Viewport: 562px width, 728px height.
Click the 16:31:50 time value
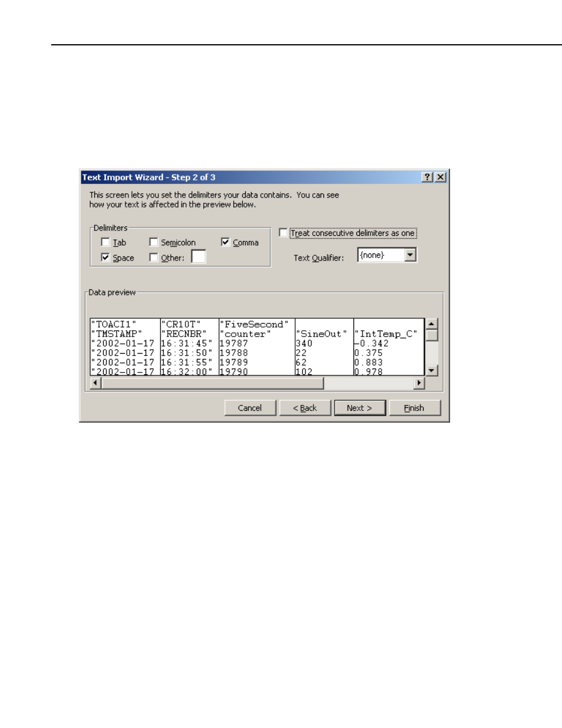click(x=186, y=353)
